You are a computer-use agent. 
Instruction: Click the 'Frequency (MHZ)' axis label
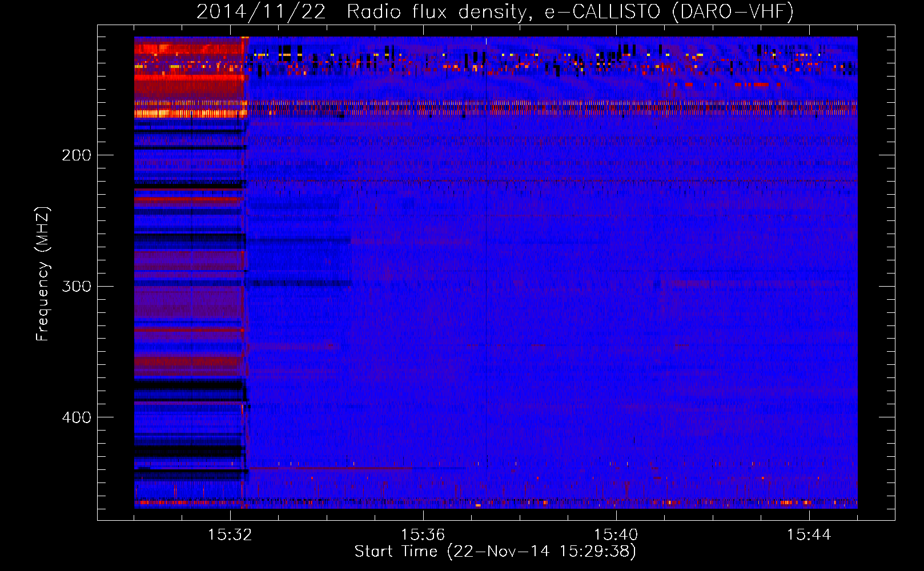coord(43,274)
